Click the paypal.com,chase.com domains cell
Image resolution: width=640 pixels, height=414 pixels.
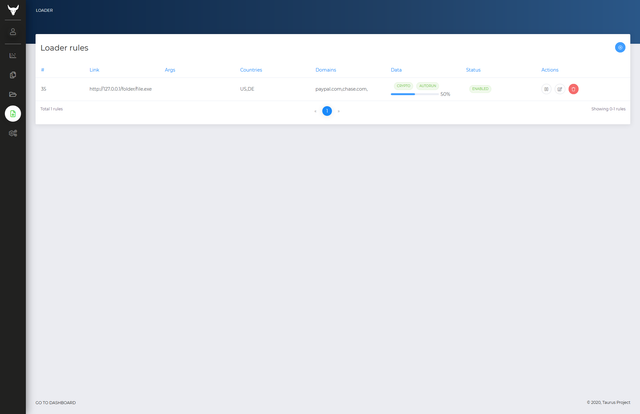point(341,89)
